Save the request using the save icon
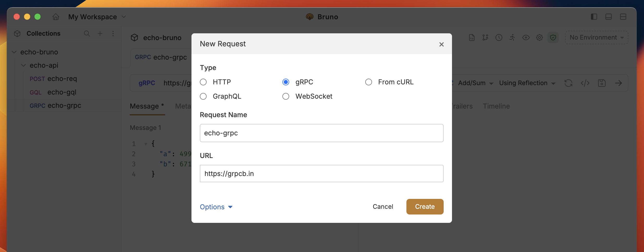 [602, 83]
